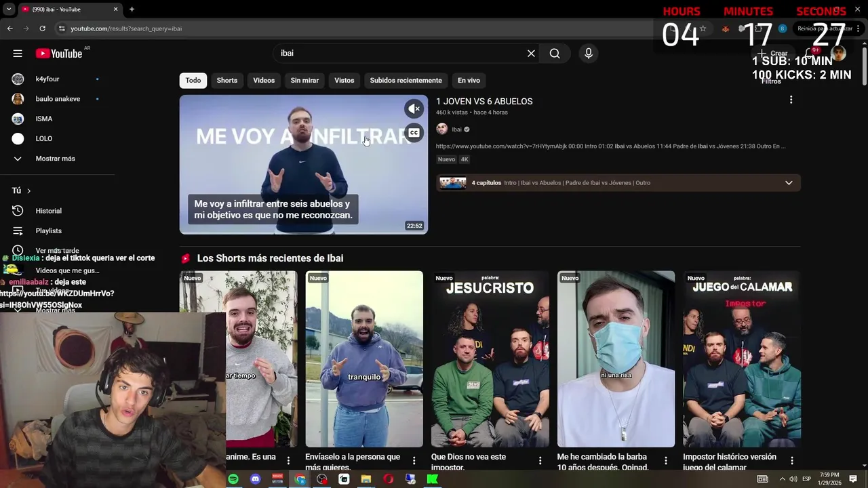The image size is (868, 488).
Task: Select the Videos filter chip
Action: pos(264,81)
